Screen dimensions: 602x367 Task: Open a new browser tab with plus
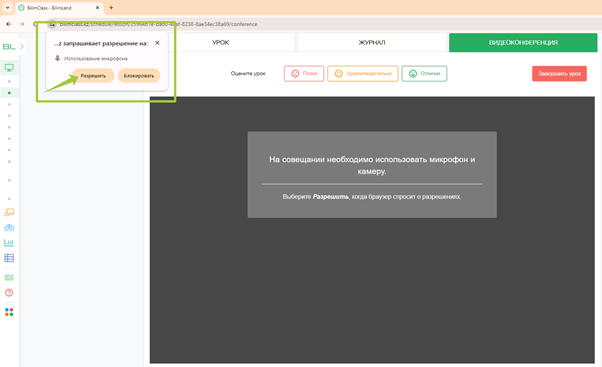coord(111,8)
